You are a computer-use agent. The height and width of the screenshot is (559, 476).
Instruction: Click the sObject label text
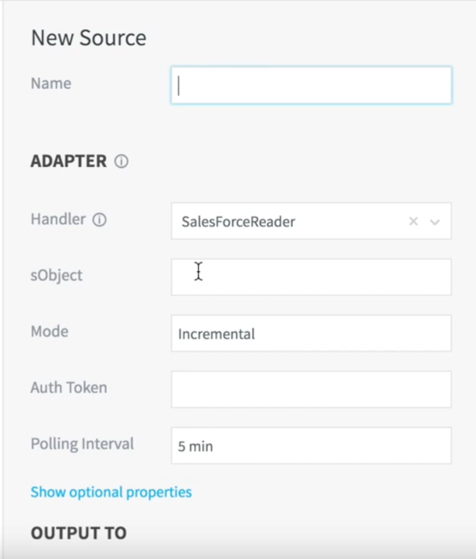point(57,275)
